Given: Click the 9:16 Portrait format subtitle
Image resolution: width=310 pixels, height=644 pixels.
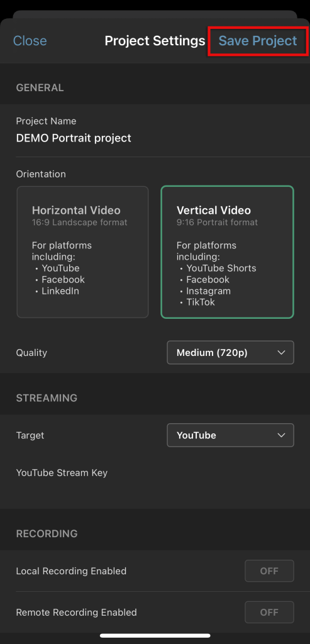Looking at the screenshot, I should click(217, 223).
